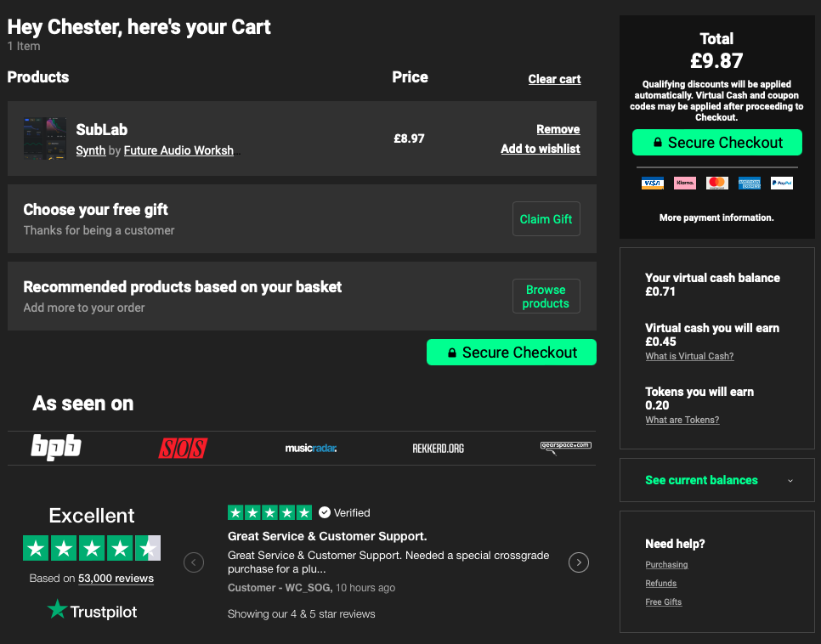Show previous review with left arrow
This screenshot has width=821, height=644.
pyautogui.click(x=194, y=562)
